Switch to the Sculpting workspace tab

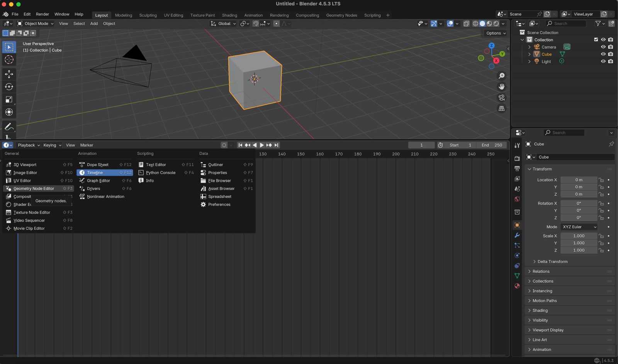point(148,15)
